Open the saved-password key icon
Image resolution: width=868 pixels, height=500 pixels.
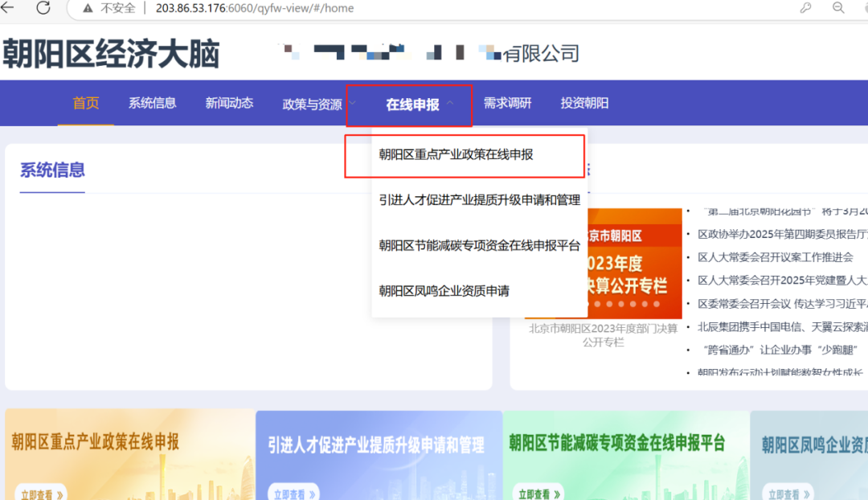[805, 8]
